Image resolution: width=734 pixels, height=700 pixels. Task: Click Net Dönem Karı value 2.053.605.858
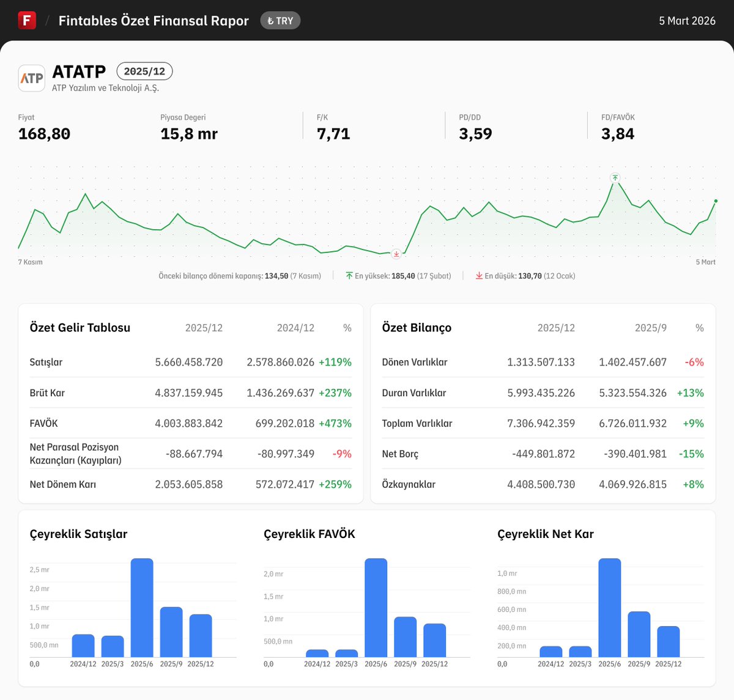189,484
